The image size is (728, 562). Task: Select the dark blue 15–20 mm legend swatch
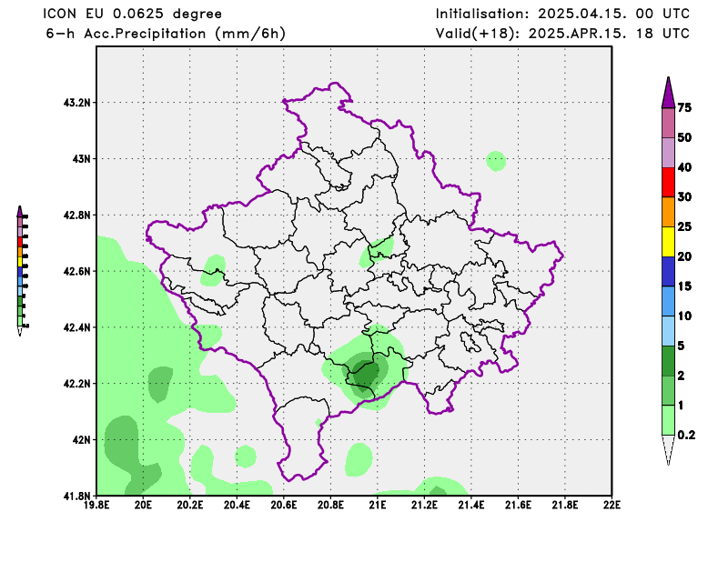pyautogui.click(x=668, y=272)
